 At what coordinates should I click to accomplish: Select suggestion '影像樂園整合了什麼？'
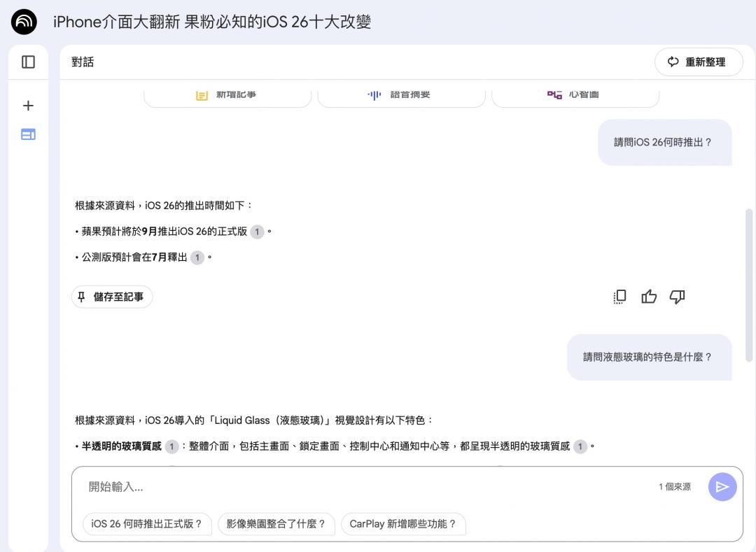click(276, 524)
